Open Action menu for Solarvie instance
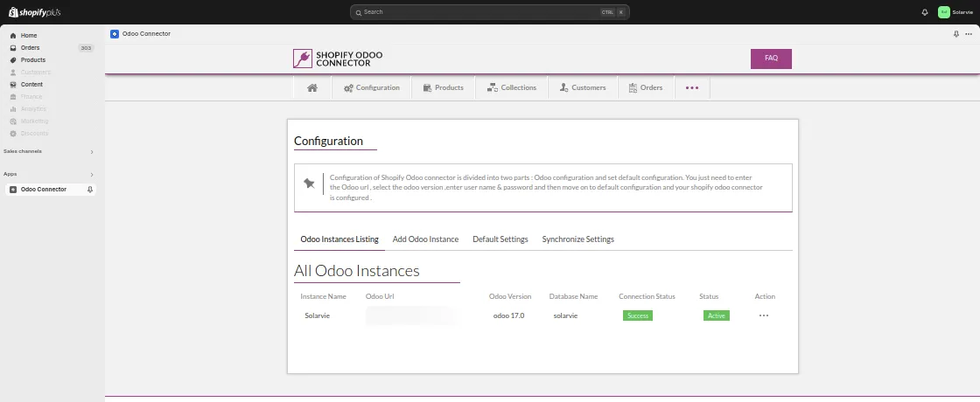 pyautogui.click(x=763, y=315)
